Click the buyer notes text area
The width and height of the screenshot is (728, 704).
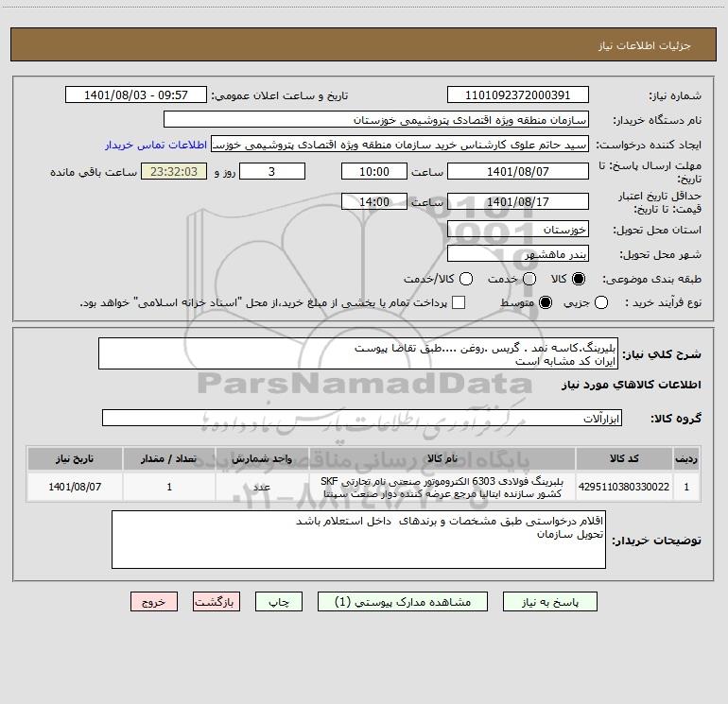point(358,540)
